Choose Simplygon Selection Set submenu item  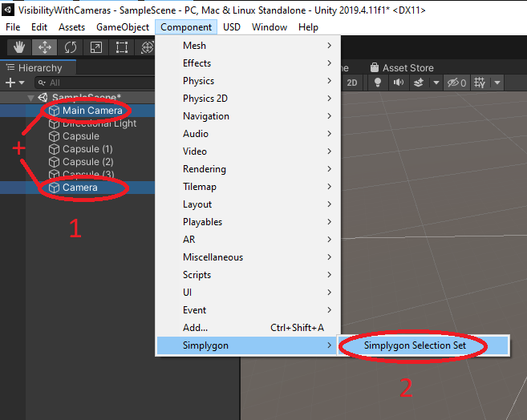tap(414, 345)
